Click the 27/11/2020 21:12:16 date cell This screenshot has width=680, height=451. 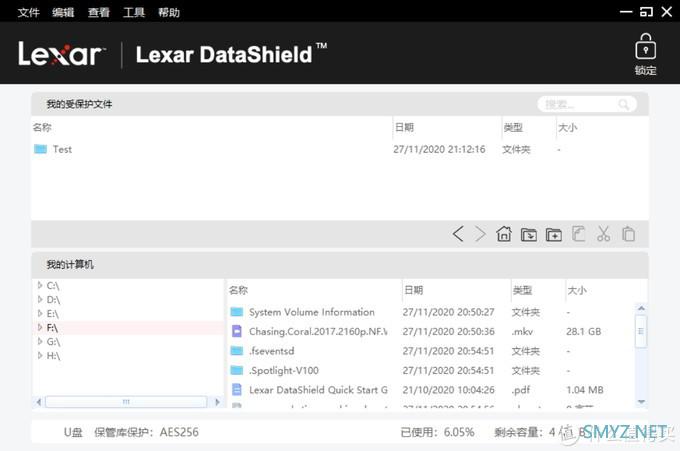click(439, 149)
